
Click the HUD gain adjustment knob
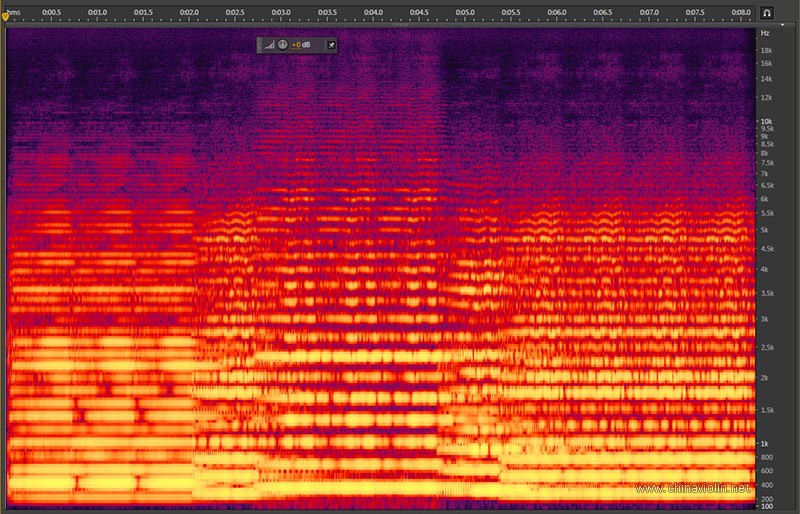[x=283, y=45]
